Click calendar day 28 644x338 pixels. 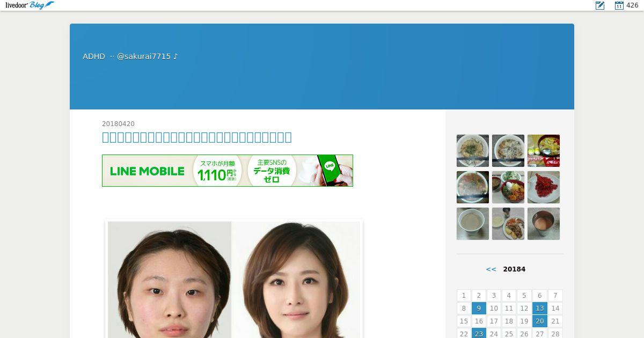tap(555, 334)
